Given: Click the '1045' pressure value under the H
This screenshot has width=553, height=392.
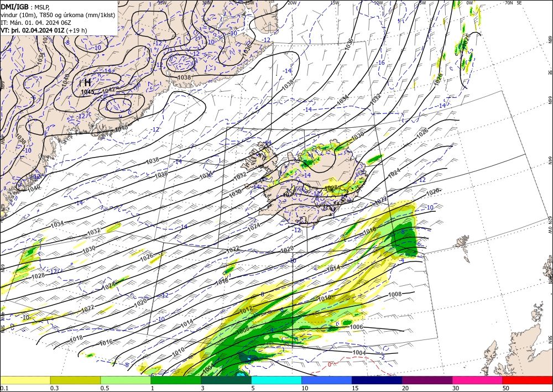Looking at the screenshot, I should tap(87, 92).
